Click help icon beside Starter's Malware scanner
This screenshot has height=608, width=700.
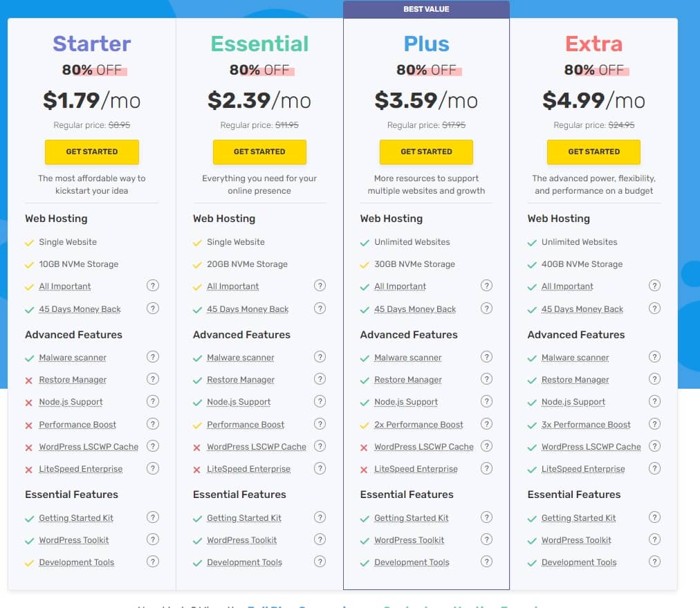[153, 357]
